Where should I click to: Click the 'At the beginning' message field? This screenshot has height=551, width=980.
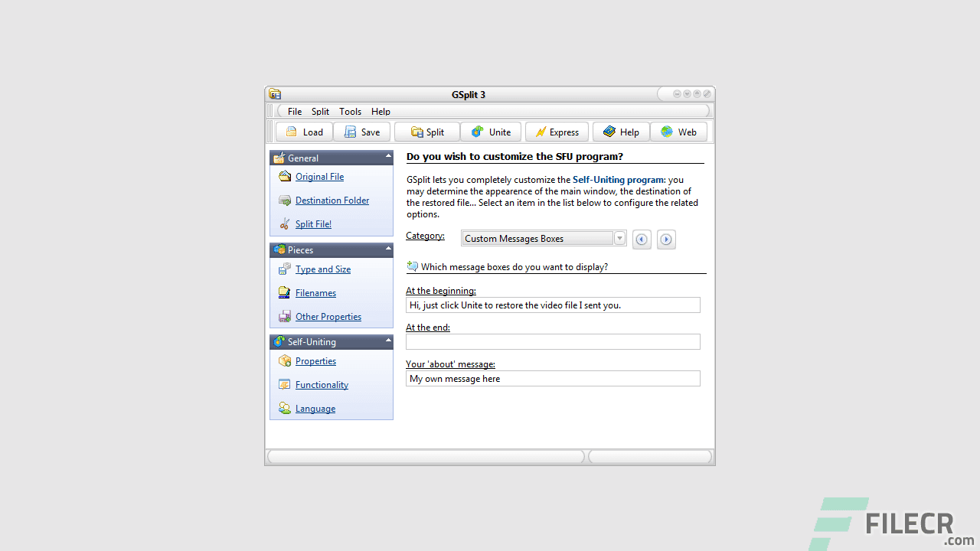pyautogui.click(x=553, y=305)
